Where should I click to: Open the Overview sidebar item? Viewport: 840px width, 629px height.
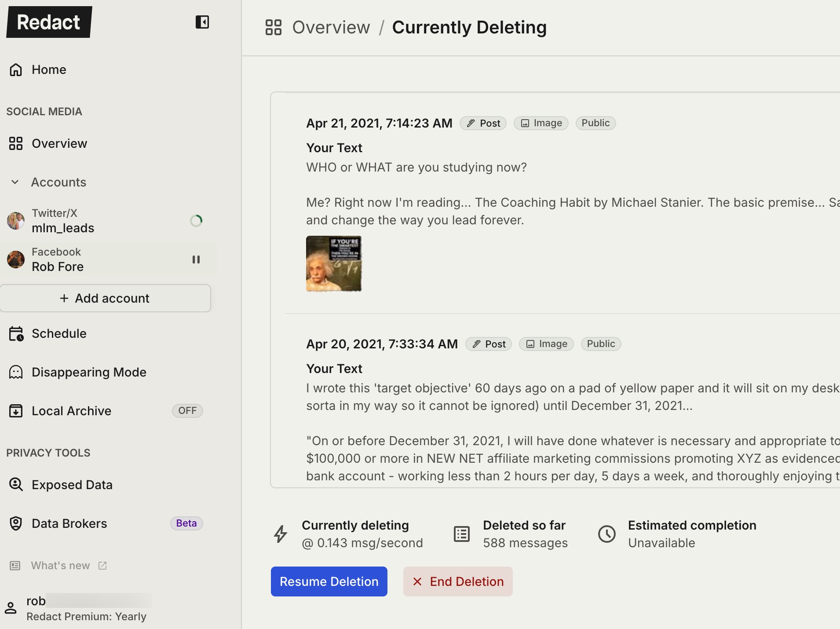[59, 143]
